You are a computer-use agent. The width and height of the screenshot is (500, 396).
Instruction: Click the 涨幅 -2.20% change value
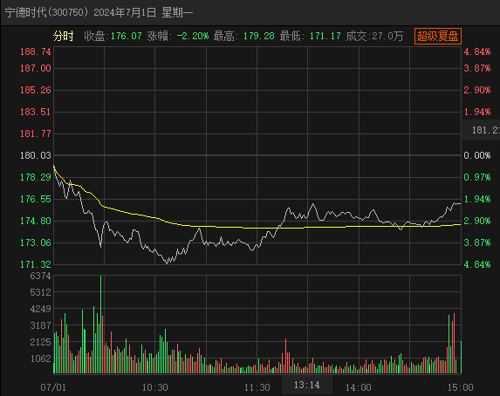tap(193, 36)
